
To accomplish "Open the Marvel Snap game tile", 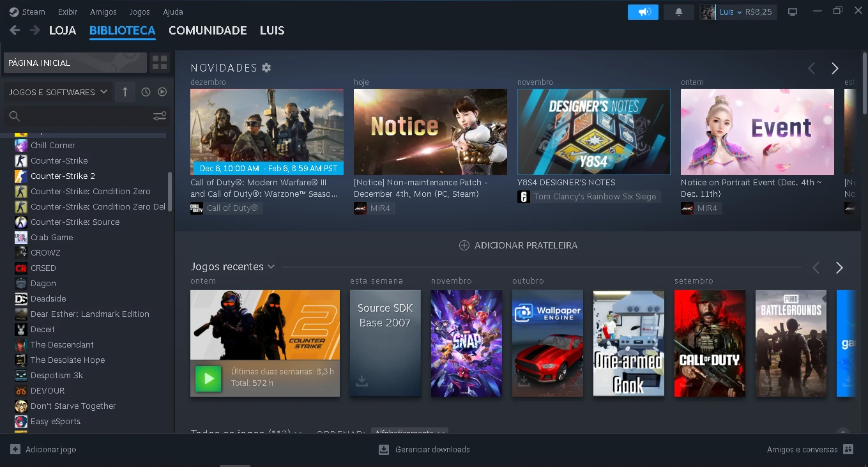I will click(x=466, y=343).
